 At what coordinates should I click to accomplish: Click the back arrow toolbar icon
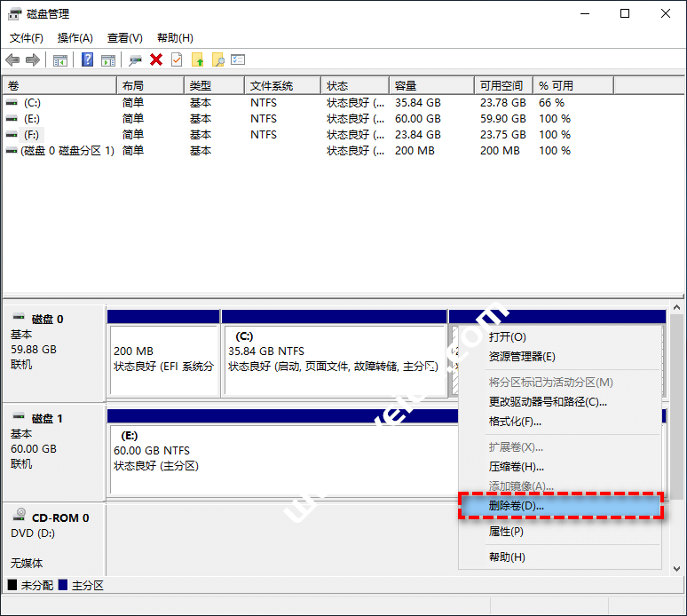coord(12,59)
